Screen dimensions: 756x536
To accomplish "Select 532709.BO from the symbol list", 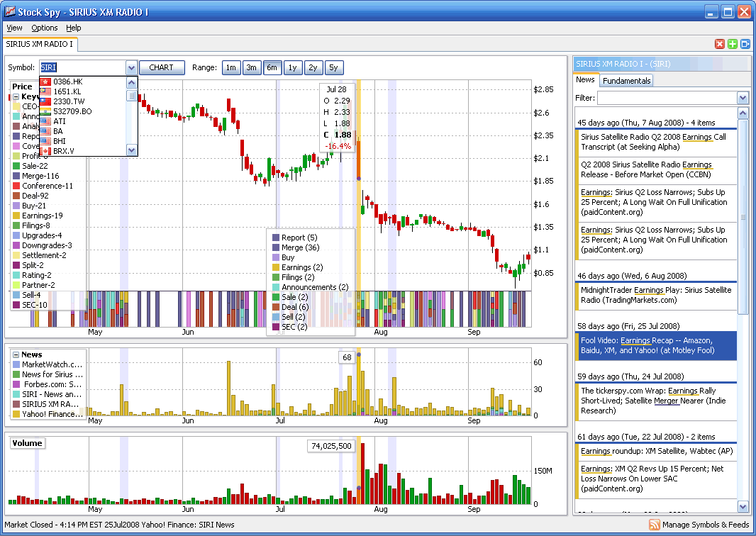I will coord(84,111).
